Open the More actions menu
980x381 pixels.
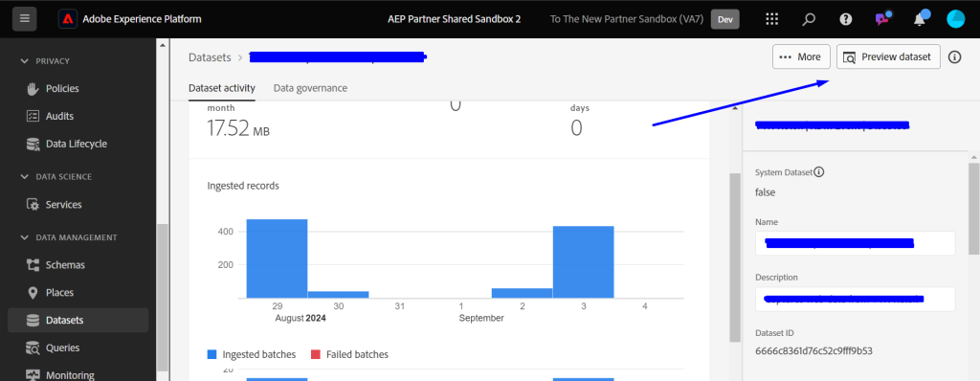point(801,56)
